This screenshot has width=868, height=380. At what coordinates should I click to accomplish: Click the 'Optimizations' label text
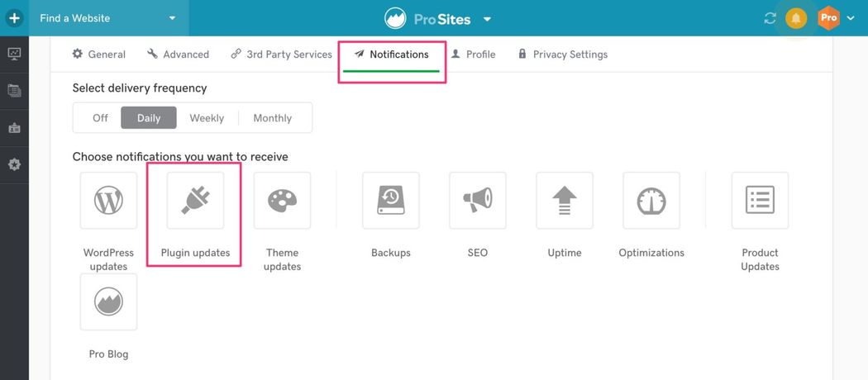(651, 253)
